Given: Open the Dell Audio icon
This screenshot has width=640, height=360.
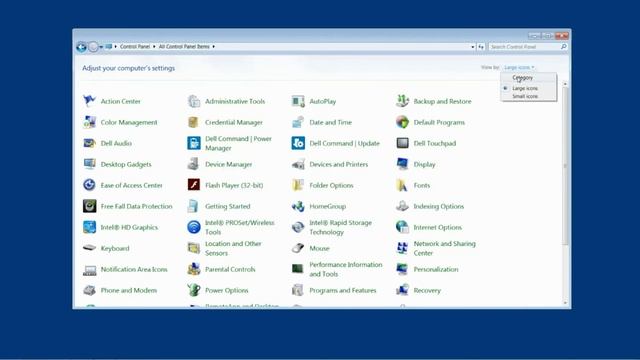Looking at the screenshot, I should (89, 143).
